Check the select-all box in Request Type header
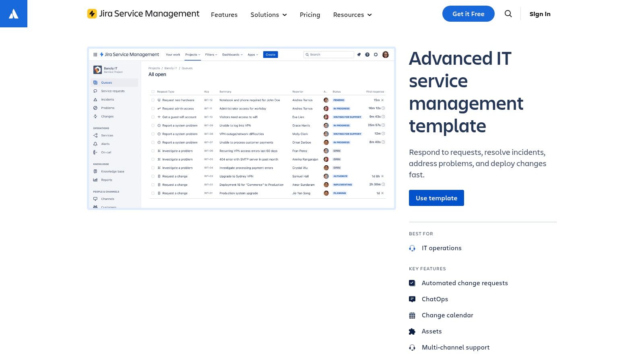644x362 pixels. 153,91
